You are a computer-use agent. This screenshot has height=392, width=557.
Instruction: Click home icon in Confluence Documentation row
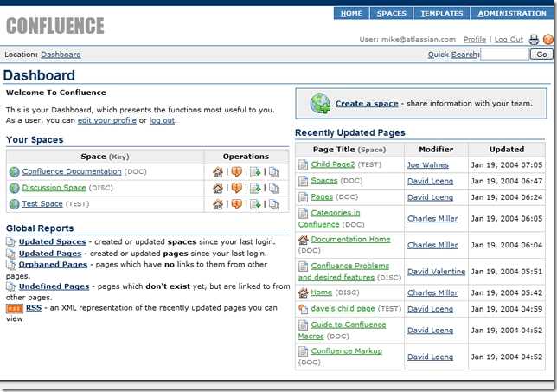218,172
